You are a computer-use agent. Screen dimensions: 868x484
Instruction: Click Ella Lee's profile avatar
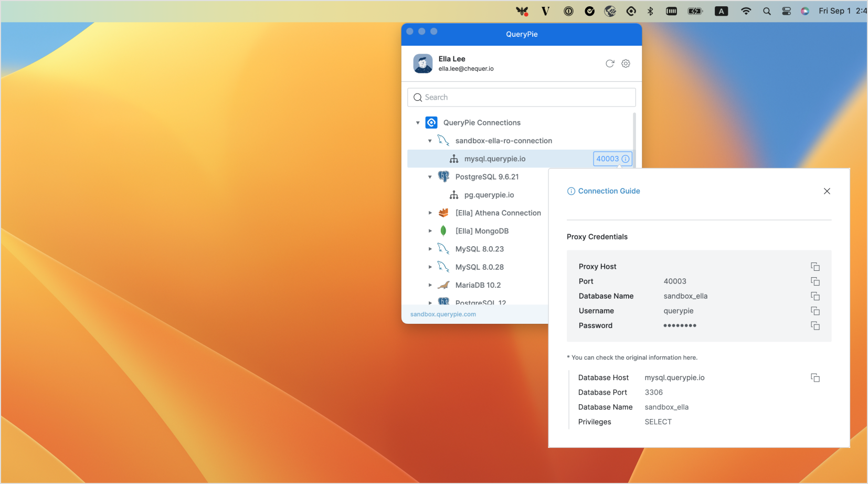point(423,64)
